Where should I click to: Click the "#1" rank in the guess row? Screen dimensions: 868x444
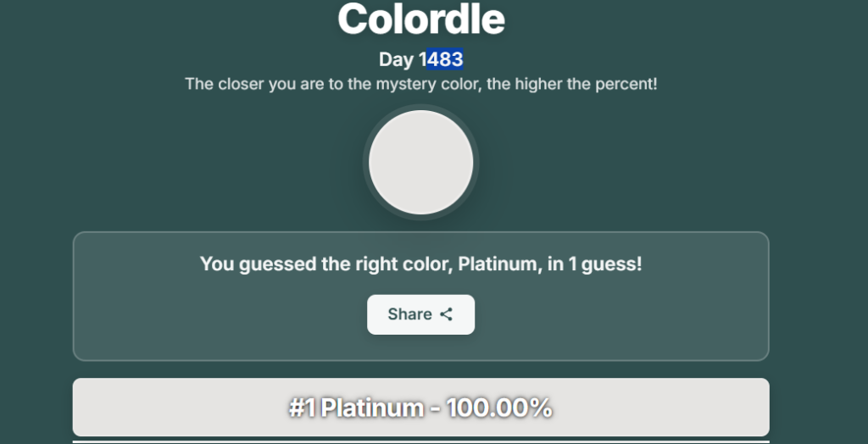[x=302, y=408]
